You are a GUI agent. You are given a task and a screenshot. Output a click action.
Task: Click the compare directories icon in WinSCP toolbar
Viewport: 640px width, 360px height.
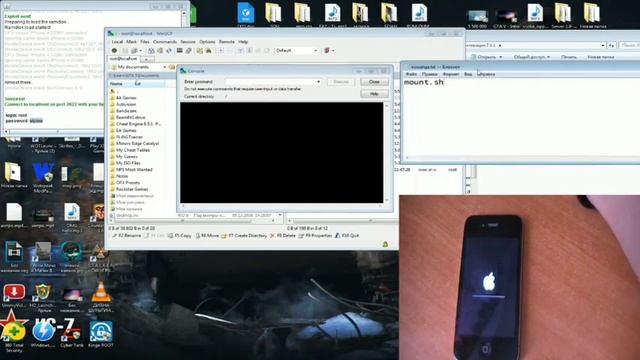tap(151, 51)
